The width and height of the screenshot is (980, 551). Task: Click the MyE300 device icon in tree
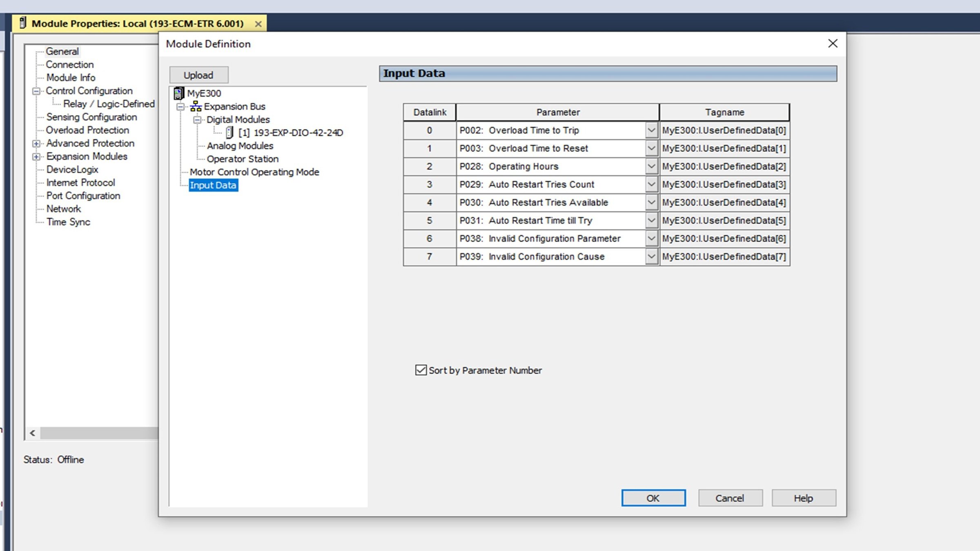tap(179, 93)
